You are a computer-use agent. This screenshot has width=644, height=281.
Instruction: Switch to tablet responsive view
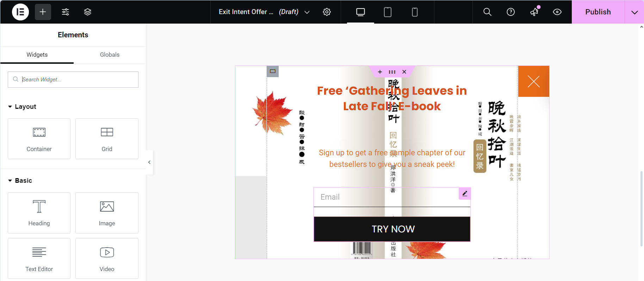coord(388,12)
